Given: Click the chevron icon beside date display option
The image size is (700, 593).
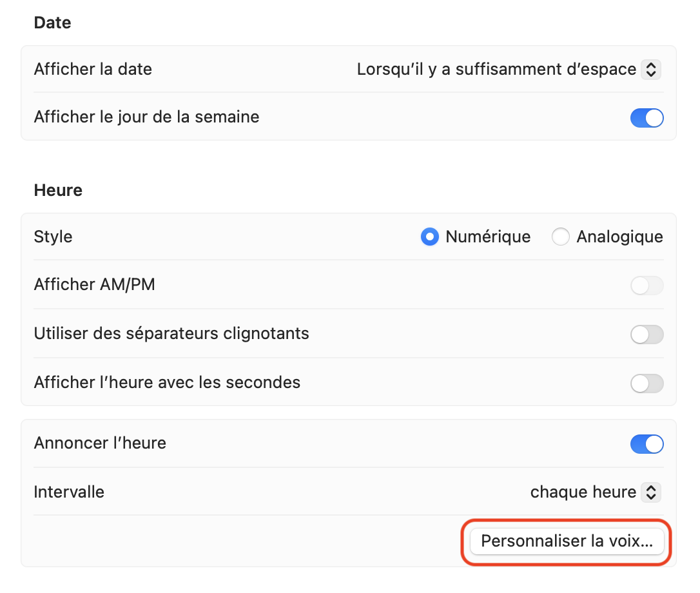Looking at the screenshot, I should (651, 69).
